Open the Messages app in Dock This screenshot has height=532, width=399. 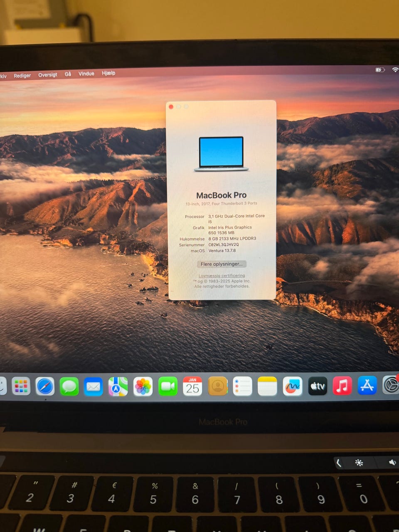[69, 387]
